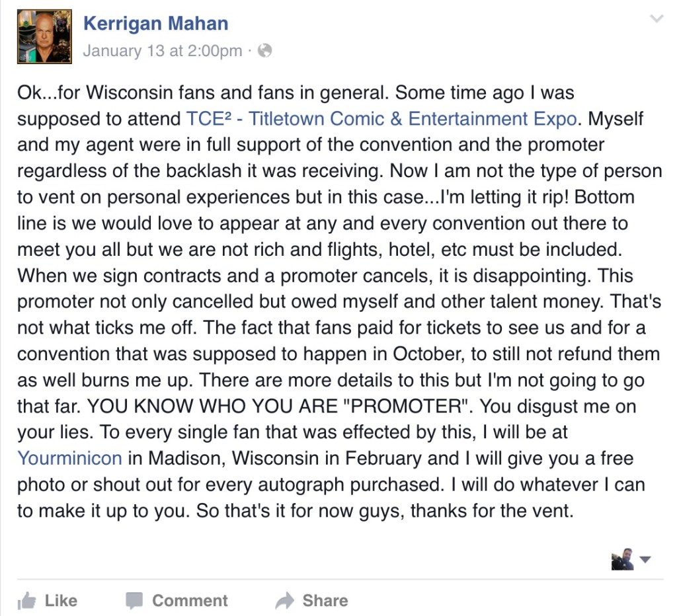Viewport: 677px width, 616px height.
Task: Click the 'Entertainment Expo' part of link
Action: pos(493,119)
